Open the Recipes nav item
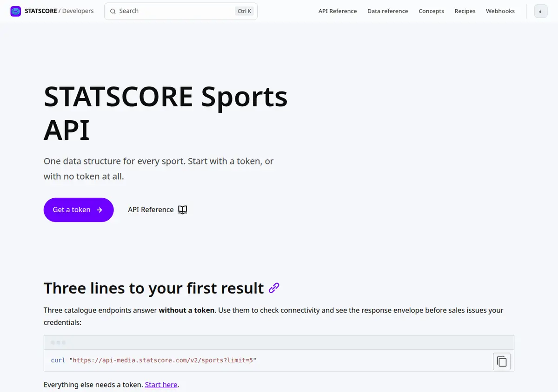The width and height of the screenshot is (558, 392). point(465,11)
